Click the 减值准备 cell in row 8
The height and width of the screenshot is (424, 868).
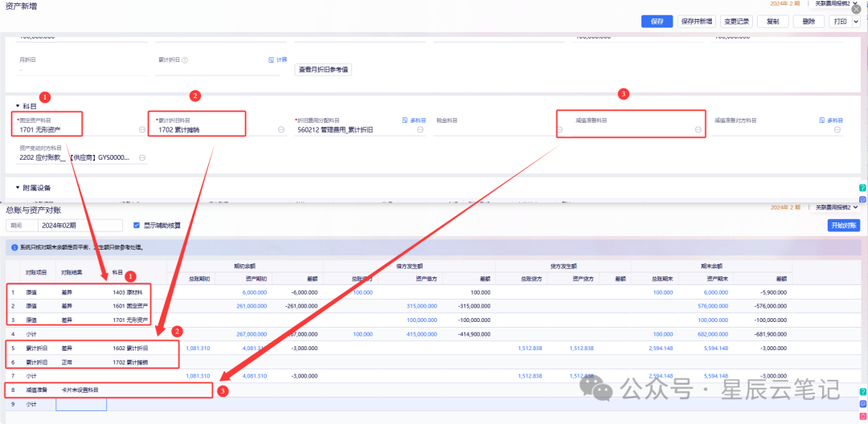(36, 390)
